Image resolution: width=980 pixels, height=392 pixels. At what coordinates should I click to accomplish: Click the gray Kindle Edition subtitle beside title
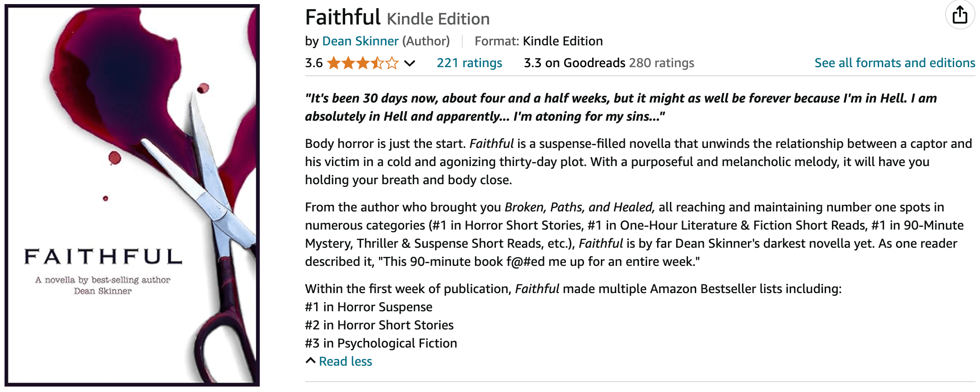(438, 19)
